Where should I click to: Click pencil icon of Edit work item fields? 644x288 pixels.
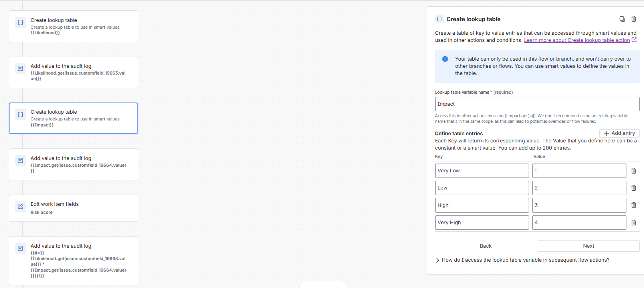tap(20, 206)
